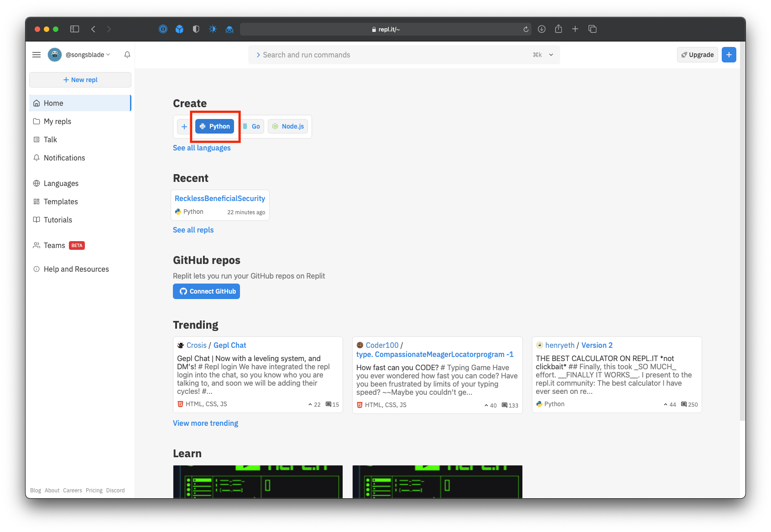Click comments icon on Coder100 typing card

[x=505, y=405]
